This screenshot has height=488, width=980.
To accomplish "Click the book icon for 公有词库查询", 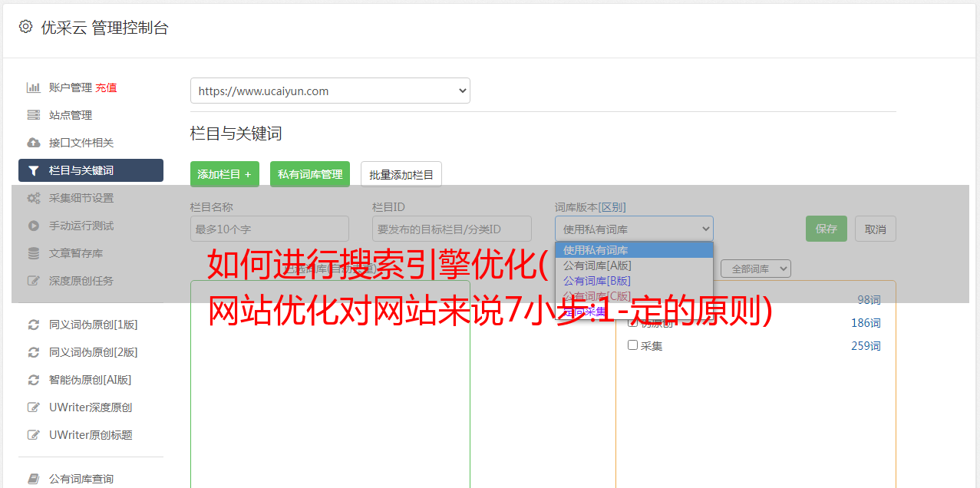I will click(x=33, y=479).
